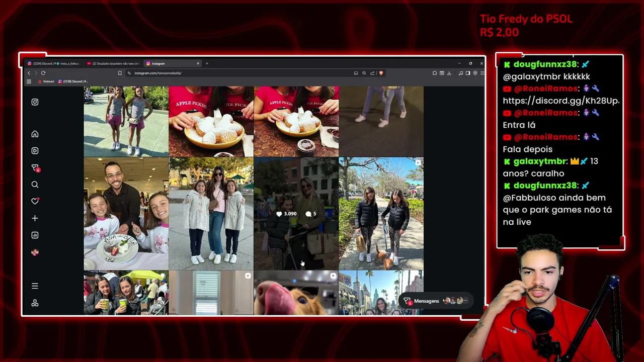Open the browser apps grid in bookmarks bar
Viewport: 644px width, 362px height.
click(29, 81)
